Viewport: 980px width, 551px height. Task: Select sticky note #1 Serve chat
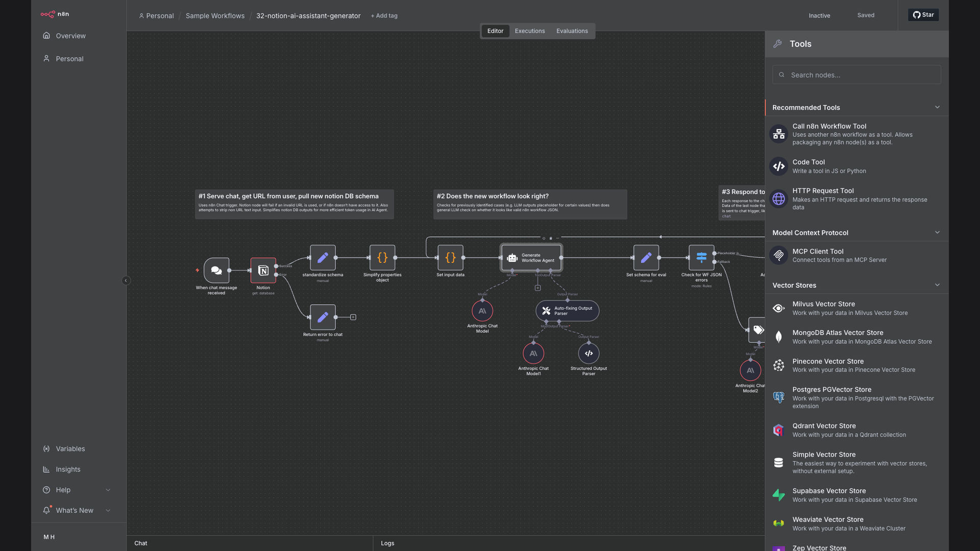[295, 205]
